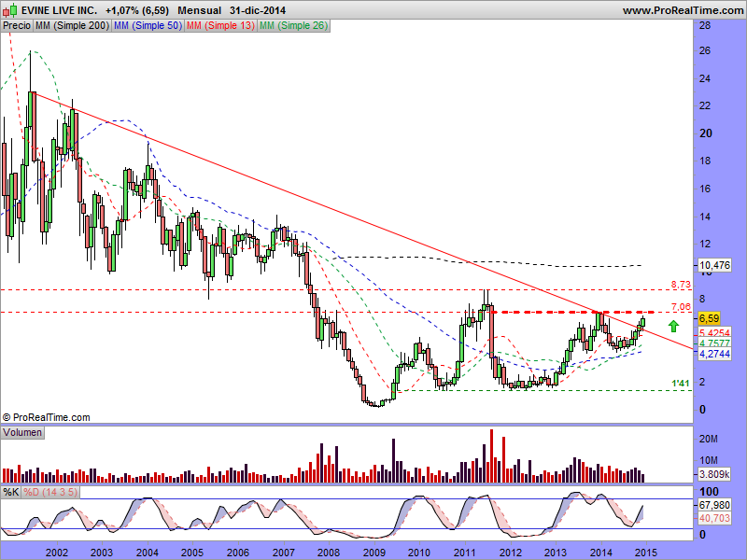This screenshot has width=747, height=560.
Task: Click the 7,06 resistance level label
Action: coord(681,307)
